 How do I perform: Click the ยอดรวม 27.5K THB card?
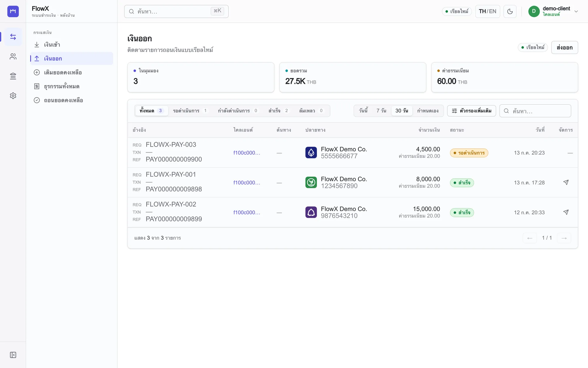(353, 77)
